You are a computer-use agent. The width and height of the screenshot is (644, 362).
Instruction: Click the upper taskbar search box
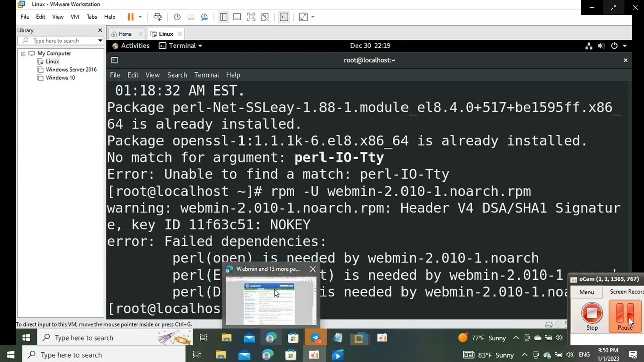point(114,338)
